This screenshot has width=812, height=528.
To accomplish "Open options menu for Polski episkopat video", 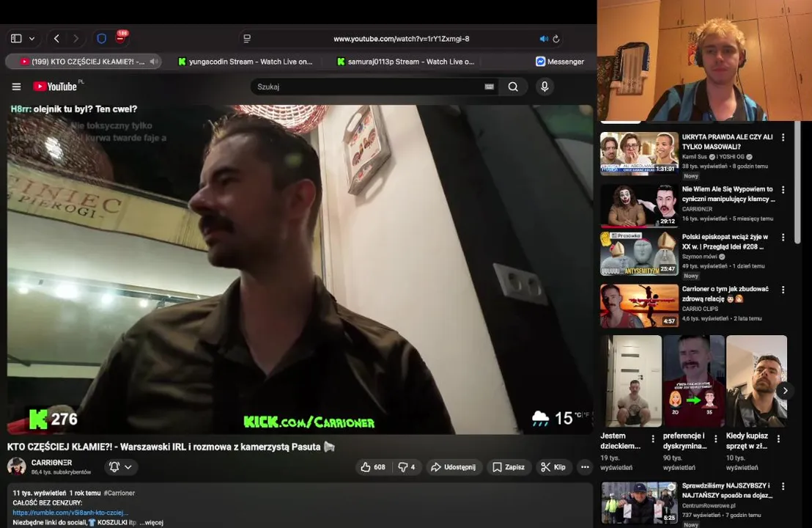I will tap(783, 238).
